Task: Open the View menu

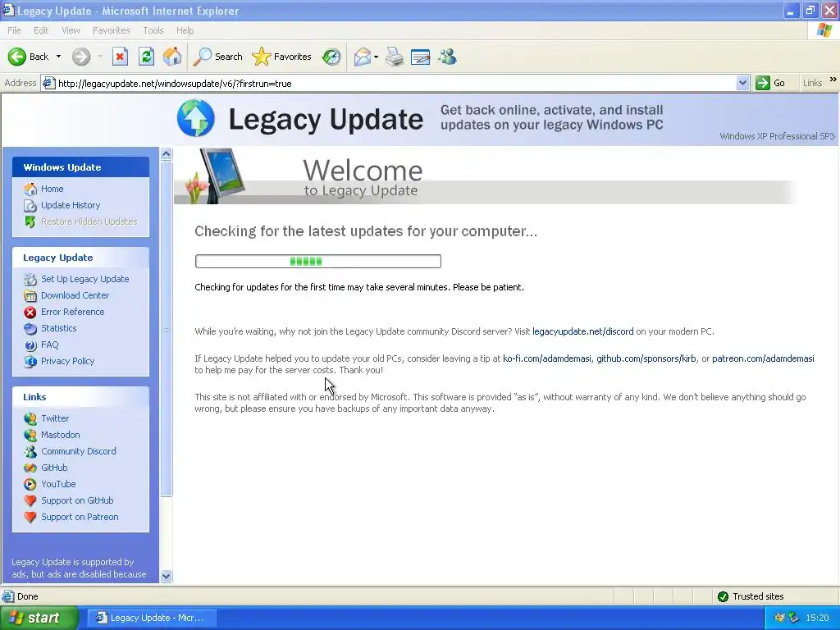Action: coord(71,30)
